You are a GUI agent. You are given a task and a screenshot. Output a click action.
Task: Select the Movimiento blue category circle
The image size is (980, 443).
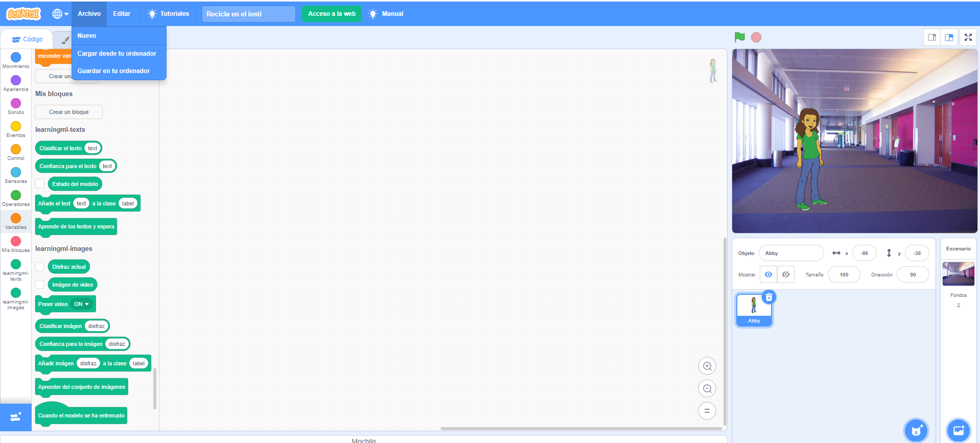(x=16, y=58)
